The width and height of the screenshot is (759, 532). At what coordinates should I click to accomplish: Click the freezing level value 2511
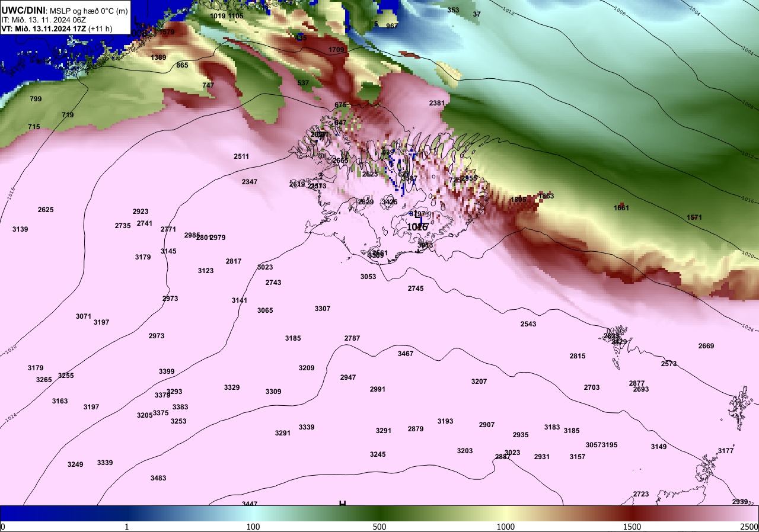click(241, 156)
